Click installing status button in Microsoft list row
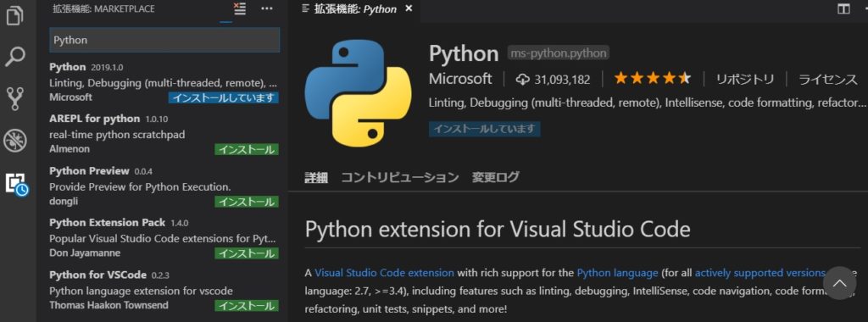Image resolution: width=868 pixels, height=322 pixels. (223, 98)
